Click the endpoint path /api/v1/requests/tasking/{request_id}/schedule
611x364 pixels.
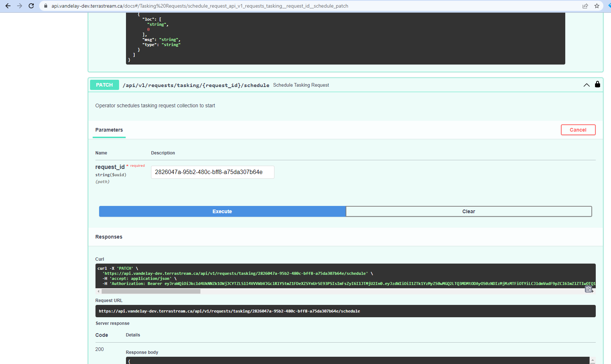tap(196, 85)
